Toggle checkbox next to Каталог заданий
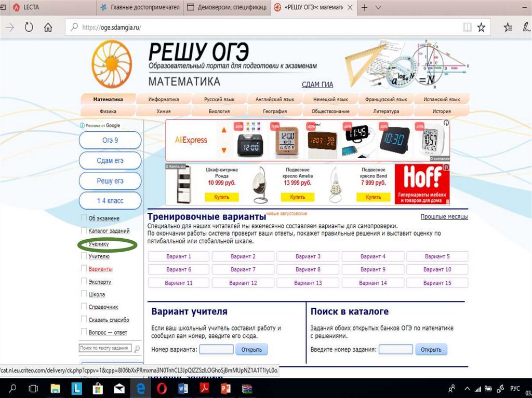This screenshot has width=532, height=398. (x=84, y=230)
